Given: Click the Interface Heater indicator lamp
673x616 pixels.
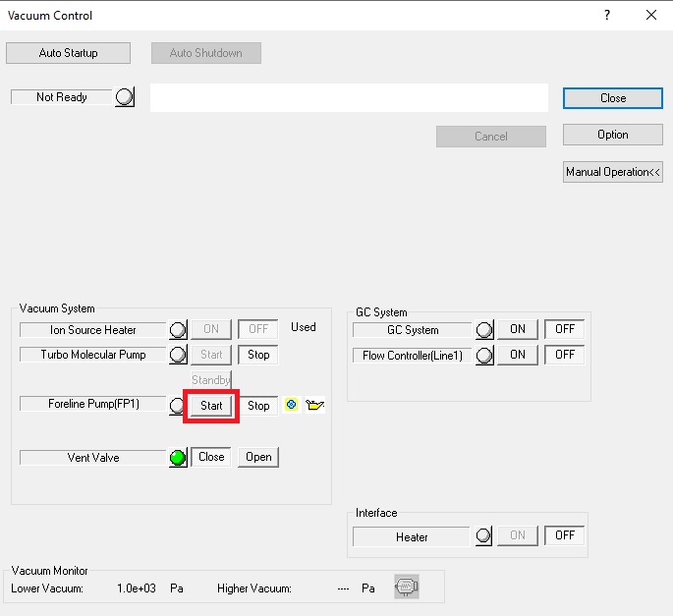Looking at the screenshot, I should 484,536.
